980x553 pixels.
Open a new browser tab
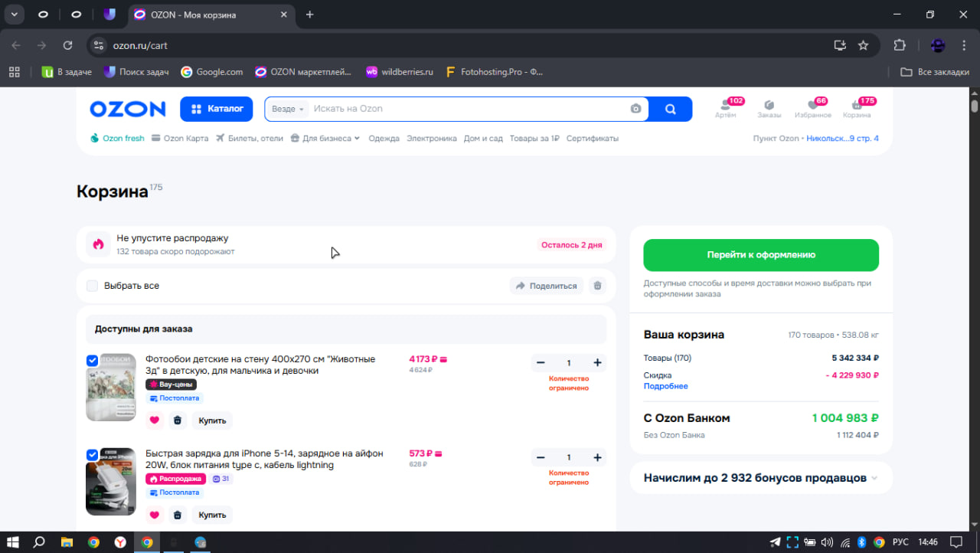[309, 15]
